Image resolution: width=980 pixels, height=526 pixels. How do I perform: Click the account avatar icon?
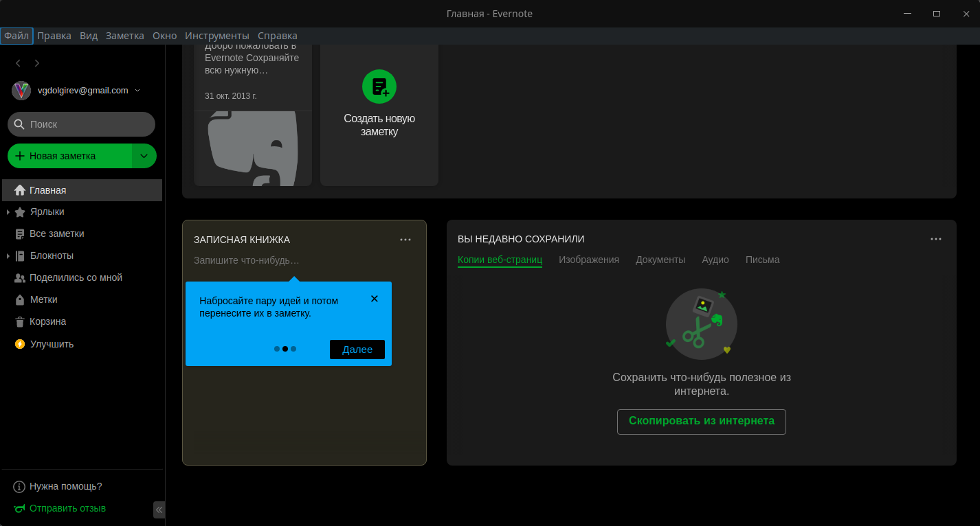21,91
